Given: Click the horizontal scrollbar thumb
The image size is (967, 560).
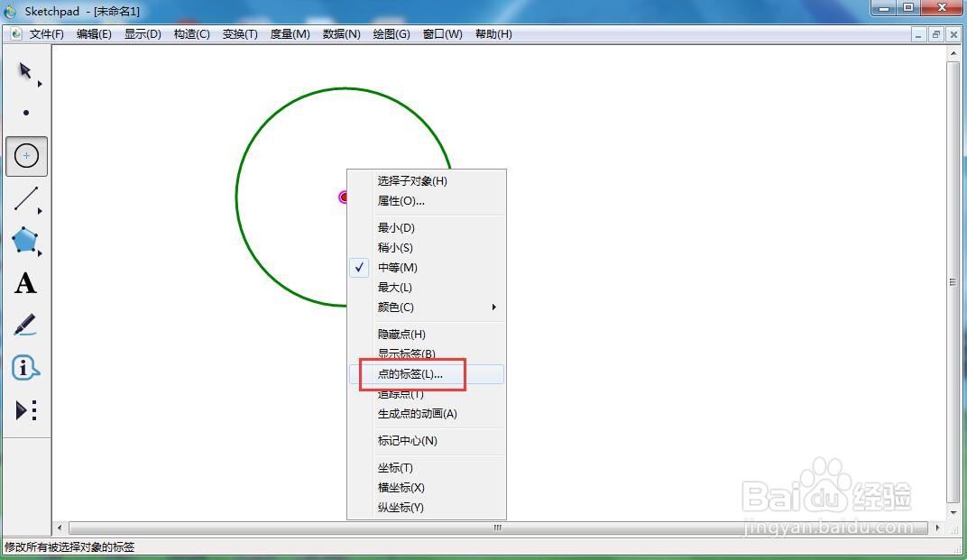Looking at the screenshot, I should click(x=498, y=528).
